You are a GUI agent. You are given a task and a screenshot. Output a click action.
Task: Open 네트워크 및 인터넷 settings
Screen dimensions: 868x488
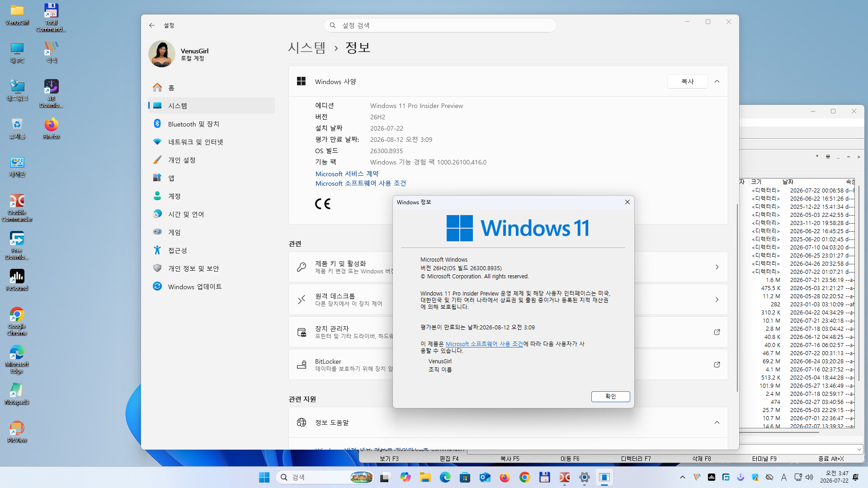click(x=212, y=142)
